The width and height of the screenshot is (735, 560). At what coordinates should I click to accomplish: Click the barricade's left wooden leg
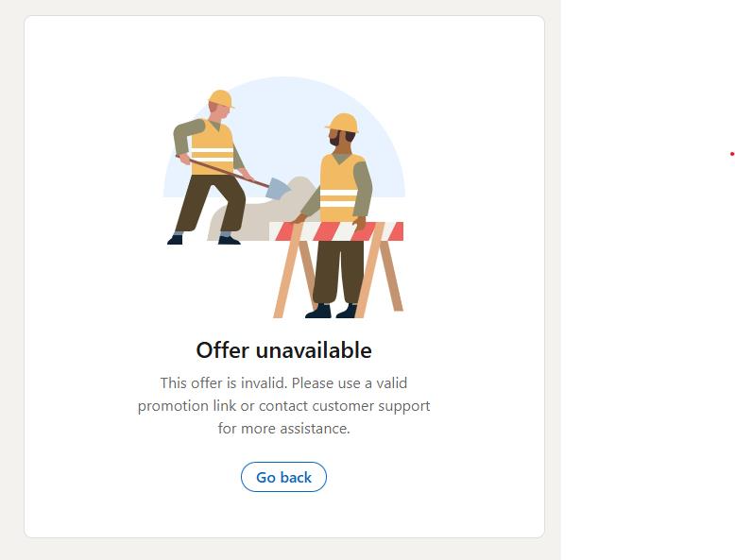pos(287,277)
